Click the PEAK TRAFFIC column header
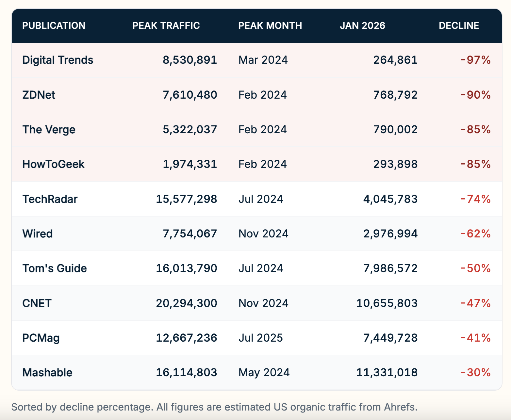The height and width of the screenshot is (420, 511). 166,25
